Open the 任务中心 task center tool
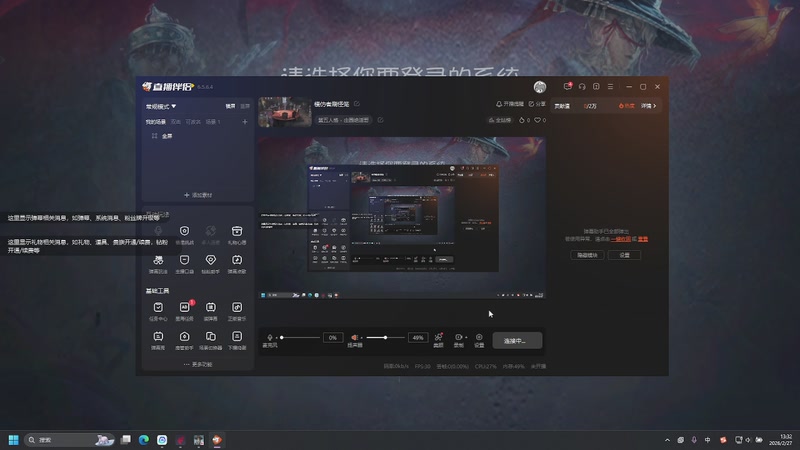The image size is (800, 450). 158,311
